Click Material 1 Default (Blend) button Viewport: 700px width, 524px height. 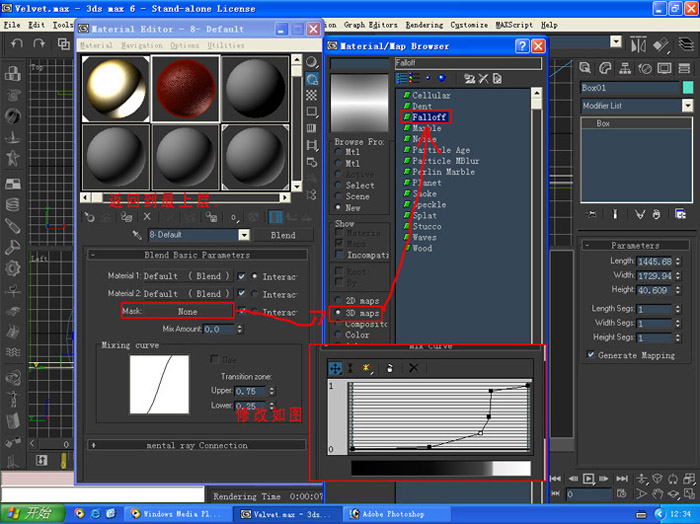tap(187, 276)
